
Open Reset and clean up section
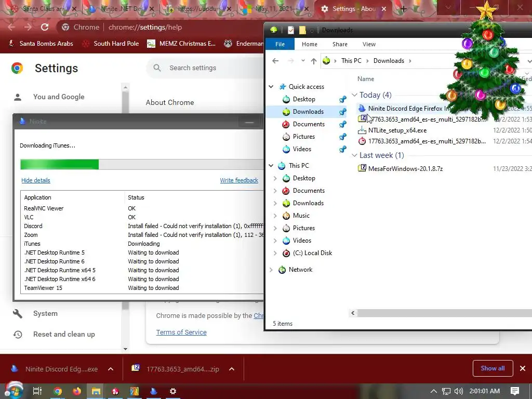(64, 334)
